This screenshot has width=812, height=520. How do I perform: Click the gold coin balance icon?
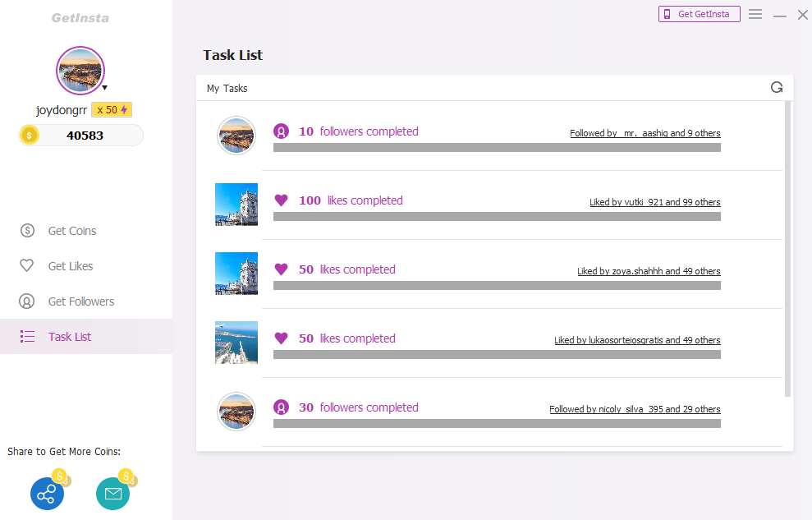(x=30, y=136)
